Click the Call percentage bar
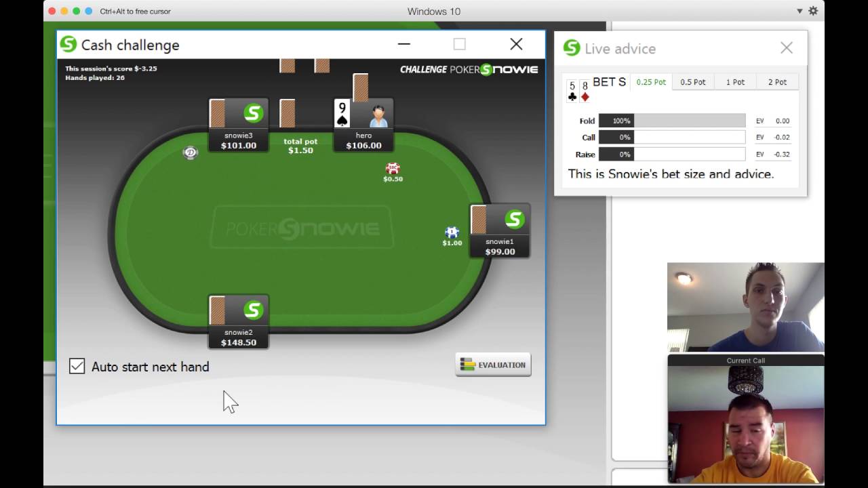The width and height of the screenshot is (868, 488). (672, 137)
